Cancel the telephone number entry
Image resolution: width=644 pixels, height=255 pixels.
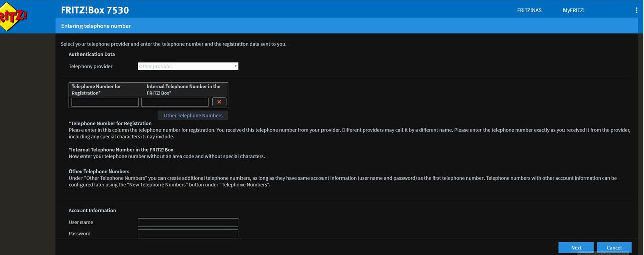pyautogui.click(x=614, y=248)
